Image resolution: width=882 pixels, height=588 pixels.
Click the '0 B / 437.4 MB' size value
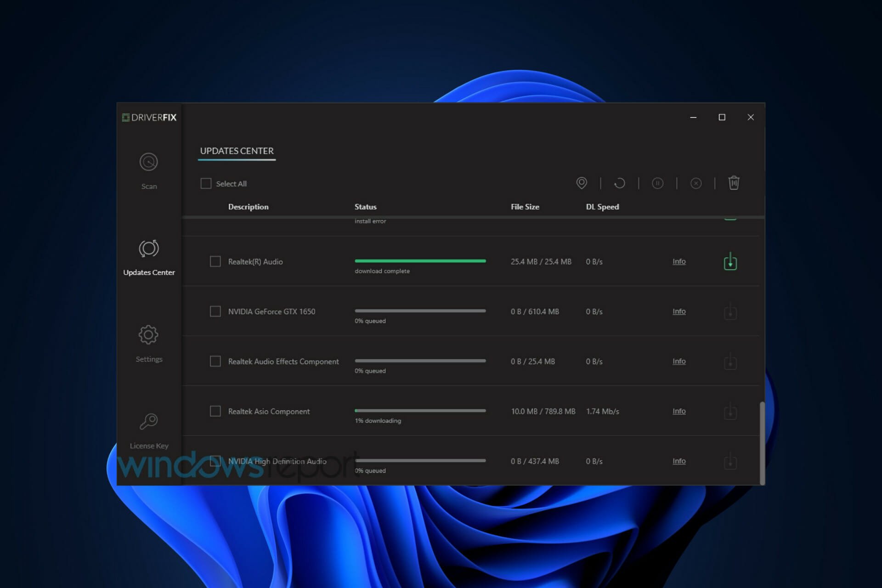pyautogui.click(x=535, y=461)
